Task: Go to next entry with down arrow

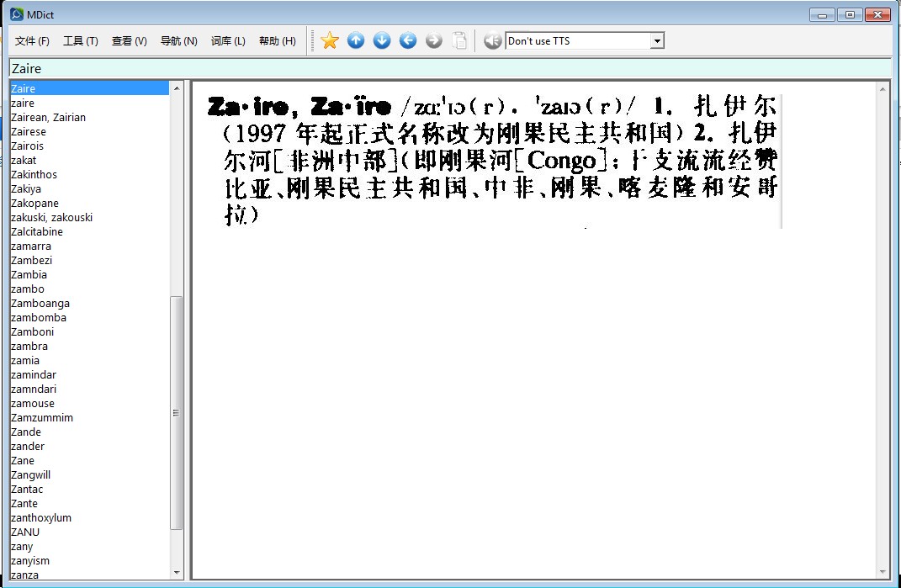Action: pyautogui.click(x=382, y=40)
